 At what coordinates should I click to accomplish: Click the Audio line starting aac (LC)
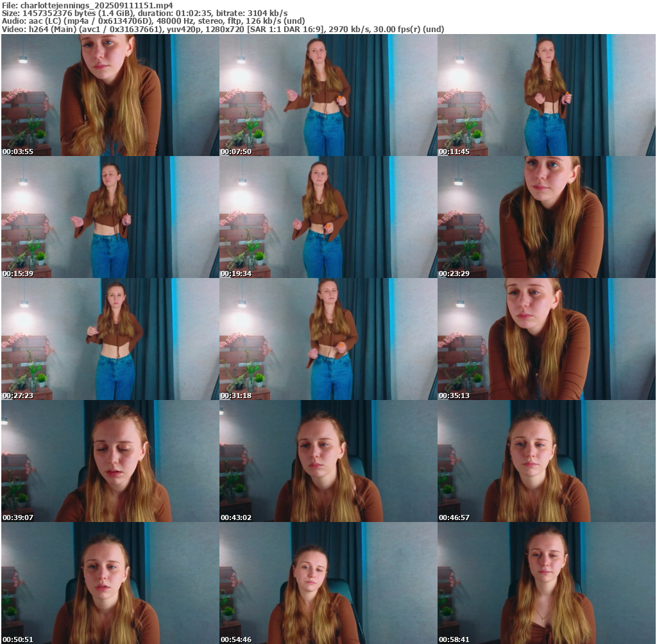[x=153, y=21]
